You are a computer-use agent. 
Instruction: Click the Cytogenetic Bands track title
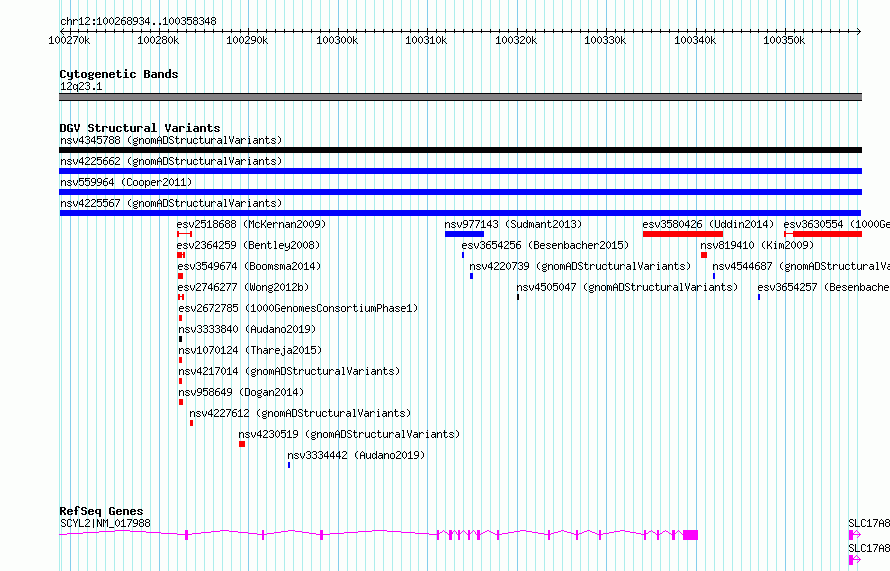click(x=119, y=74)
